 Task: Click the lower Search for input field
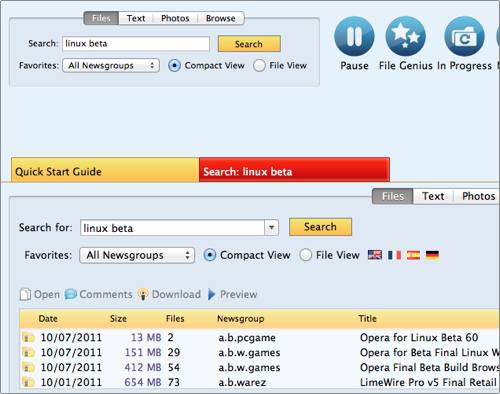[172, 228]
